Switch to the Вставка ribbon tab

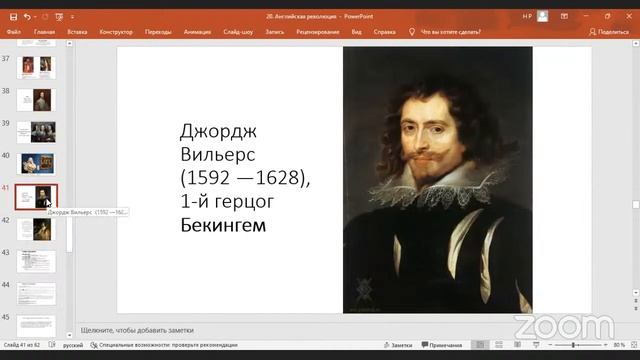[77, 32]
